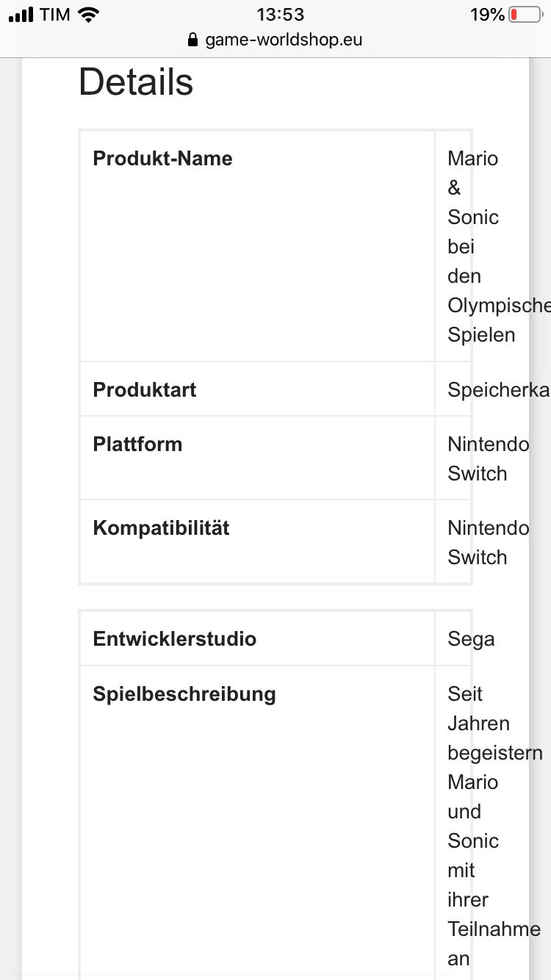Select the Produktart row label
Screen dimensions: 551x980
[x=144, y=389]
